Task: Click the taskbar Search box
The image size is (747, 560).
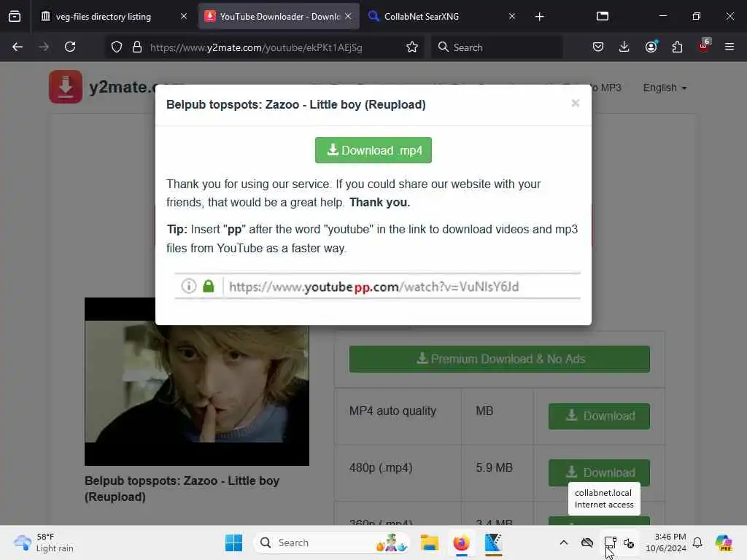Action: (333, 542)
